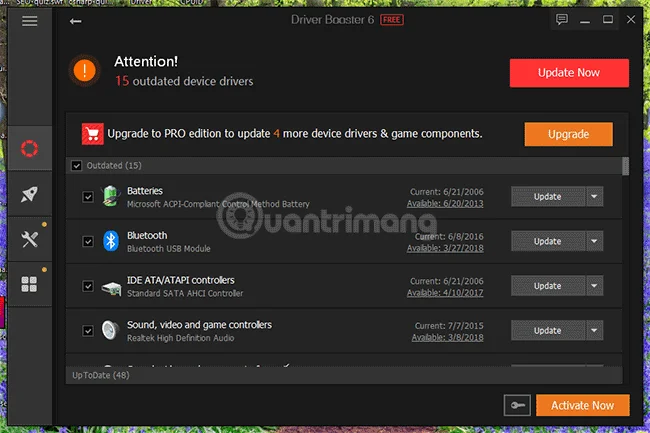Click the license key icon button
650x433 pixels.
pos(517,405)
